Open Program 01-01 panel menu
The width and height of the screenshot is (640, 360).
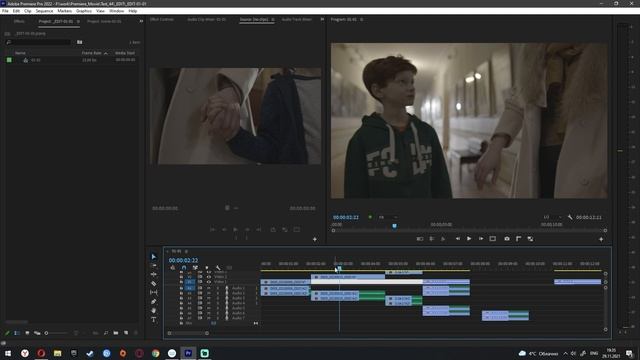[x=362, y=19]
